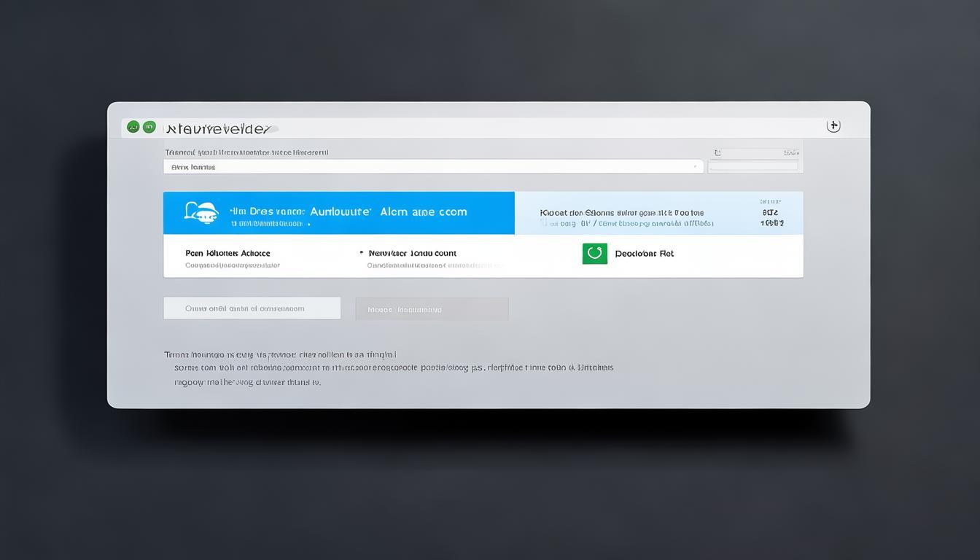
Task: Click the "Nevurkaer londu count" label
Action: [x=413, y=253]
